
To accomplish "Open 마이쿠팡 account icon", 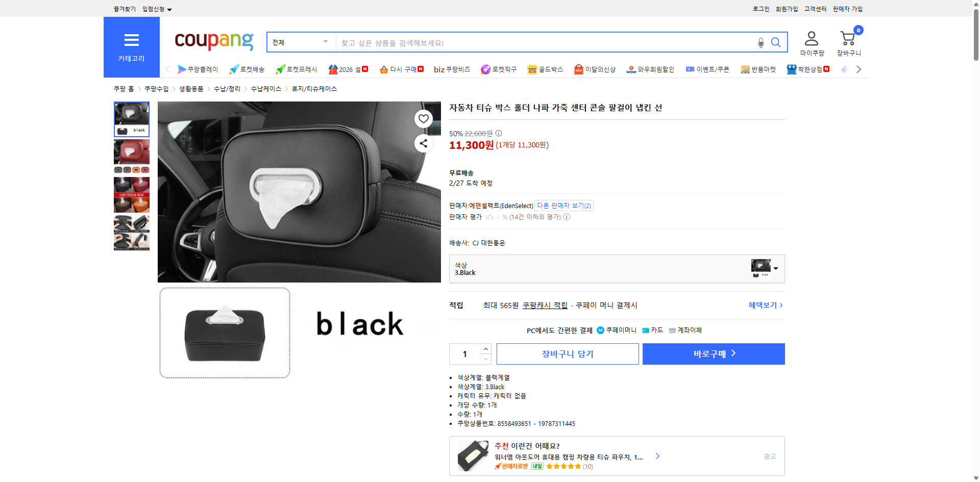I will tap(812, 37).
